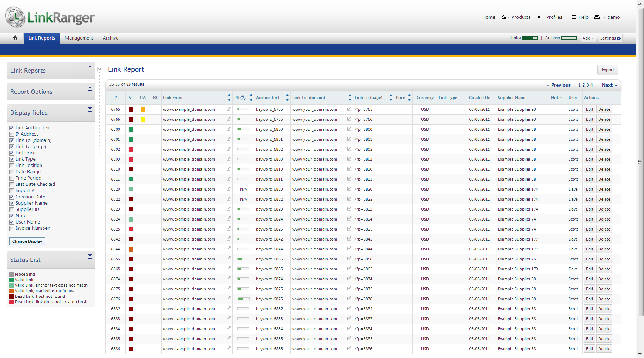Sort the Link From column using arrows
644x358 pixels.
tap(229, 98)
